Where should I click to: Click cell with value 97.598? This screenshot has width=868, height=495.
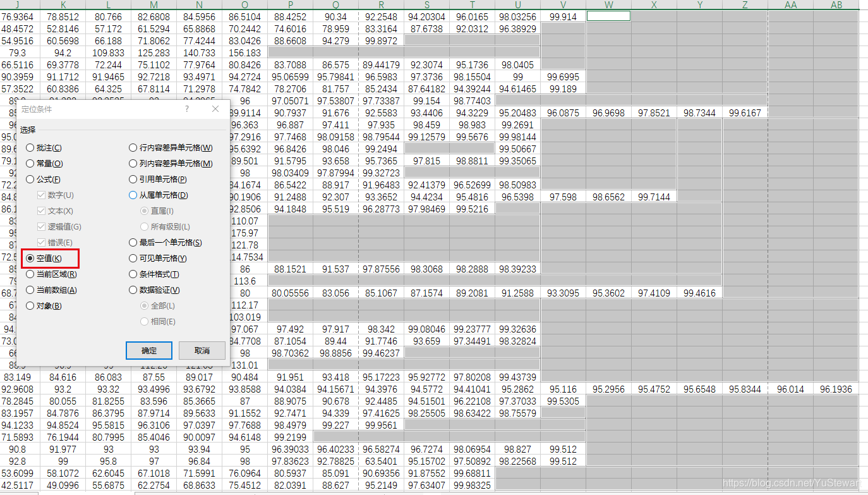(x=564, y=197)
